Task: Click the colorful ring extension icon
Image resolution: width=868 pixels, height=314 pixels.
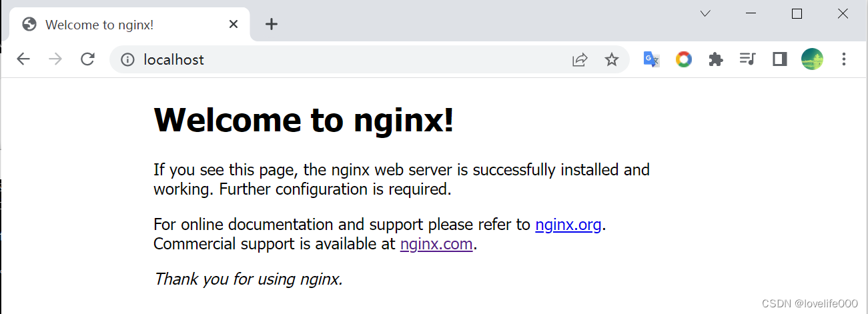Action: (x=684, y=59)
